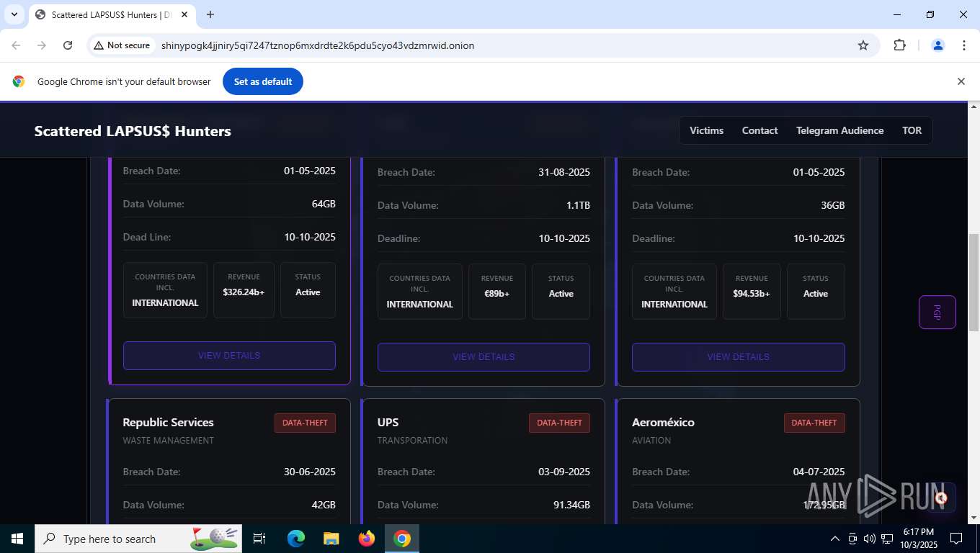
Task: Click the Aeroméxico card title
Action: [x=663, y=422]
